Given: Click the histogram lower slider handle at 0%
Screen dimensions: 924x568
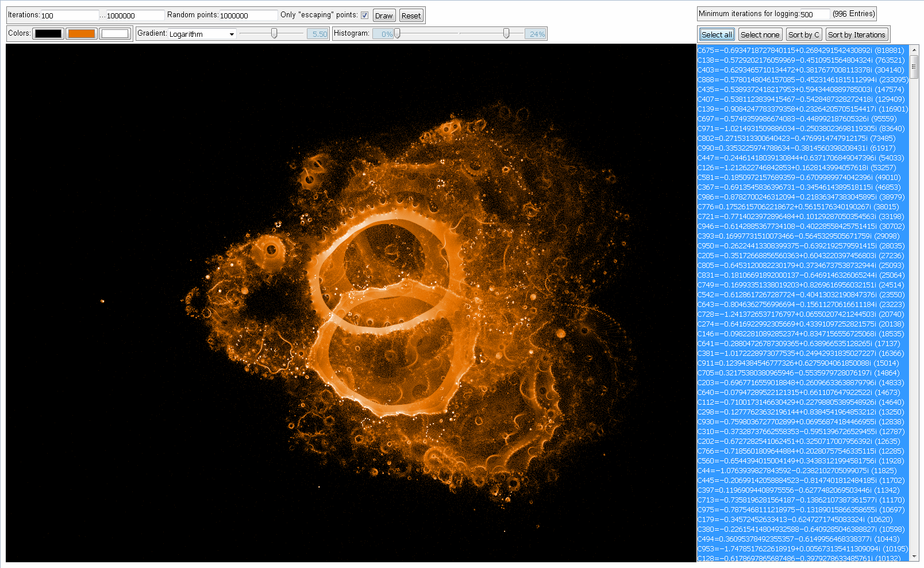Looking at the screenshot, I should click(397, 34).
